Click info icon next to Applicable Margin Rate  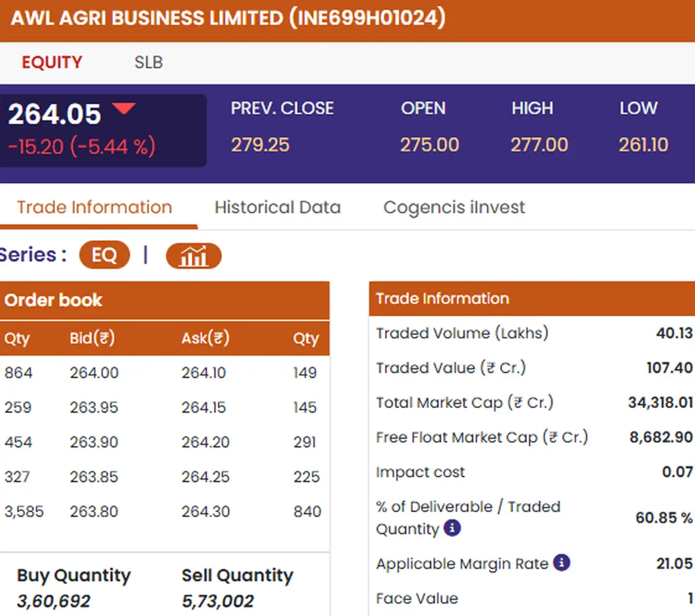point(561,562)
